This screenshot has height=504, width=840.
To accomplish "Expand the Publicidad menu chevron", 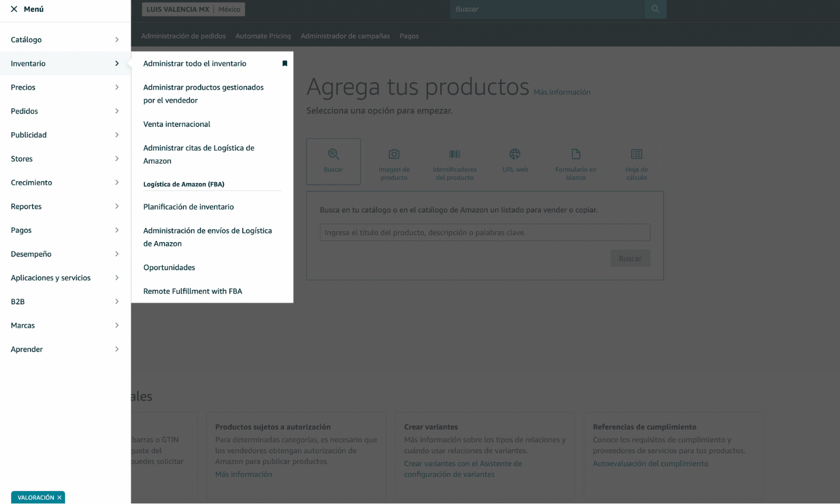I will [x=116, y=134].
